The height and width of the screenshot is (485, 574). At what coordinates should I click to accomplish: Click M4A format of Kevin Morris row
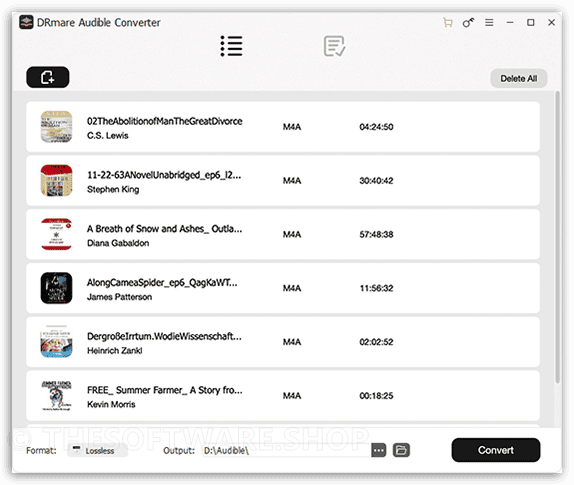tap(292, 396)
